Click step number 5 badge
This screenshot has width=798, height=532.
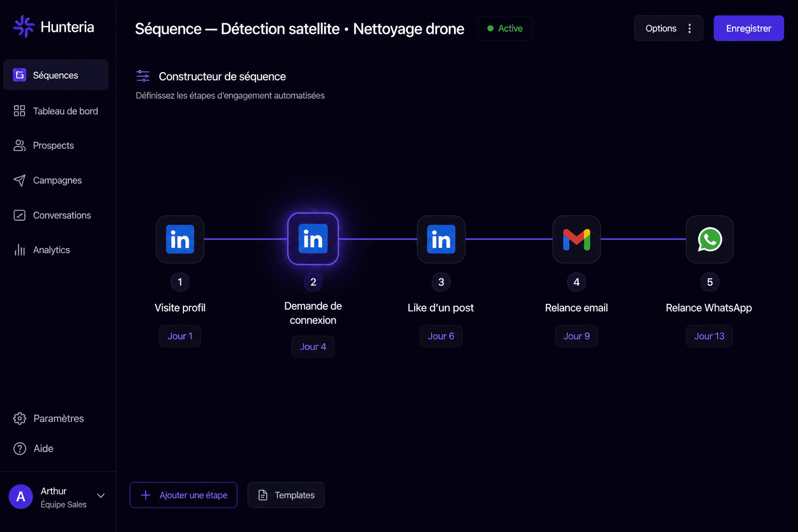pyautogui.click(x=710, y=282)
